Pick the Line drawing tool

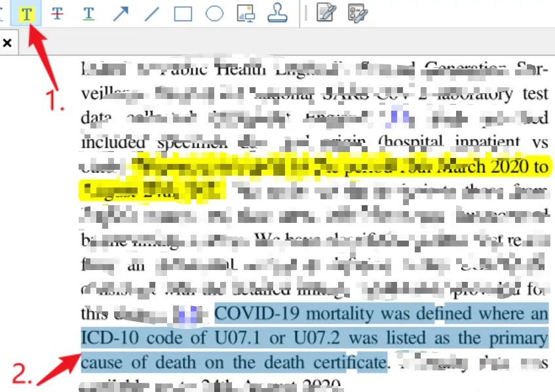151,13
